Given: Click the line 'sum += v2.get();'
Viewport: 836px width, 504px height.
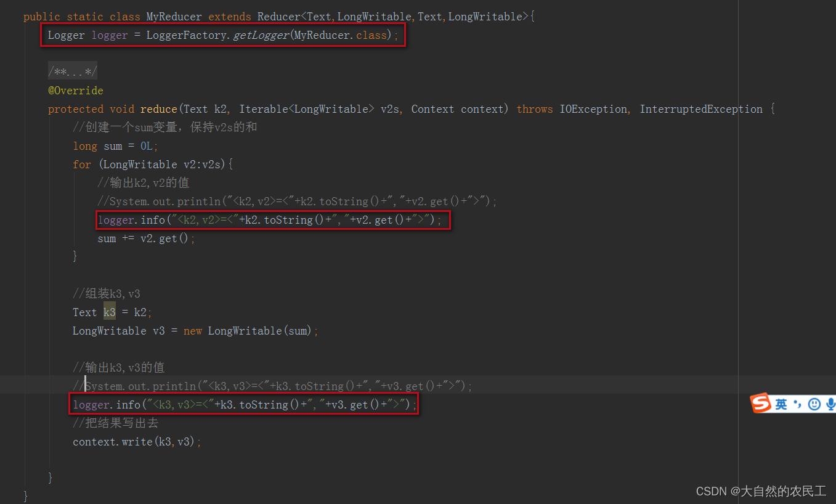Looking at the screenshot, I should (147, 238).
